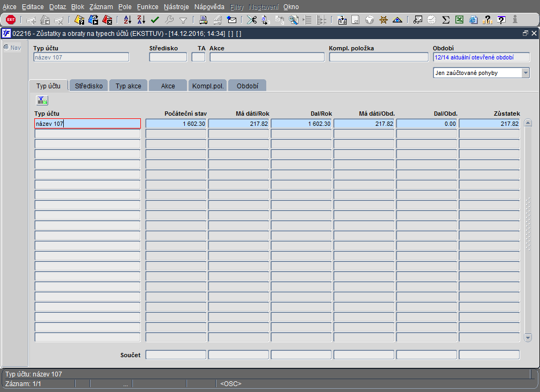
Task: Open the Funkce menu
Action: [147, 7]
